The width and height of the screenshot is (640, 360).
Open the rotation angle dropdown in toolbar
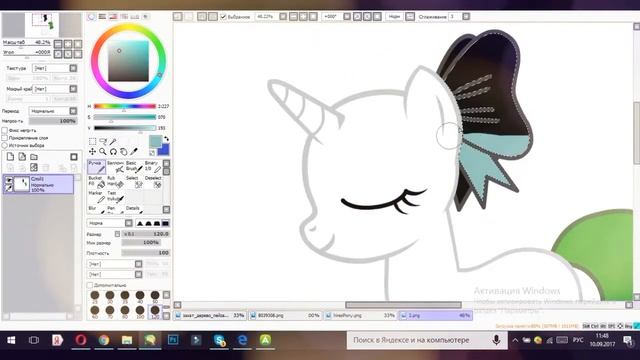347,17
